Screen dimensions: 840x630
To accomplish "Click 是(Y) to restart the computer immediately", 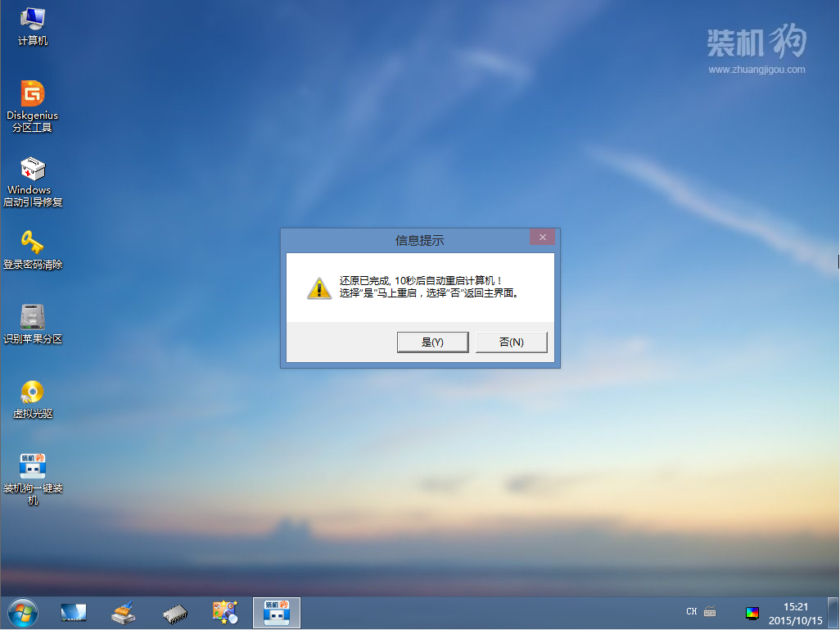I will [432, 342].
